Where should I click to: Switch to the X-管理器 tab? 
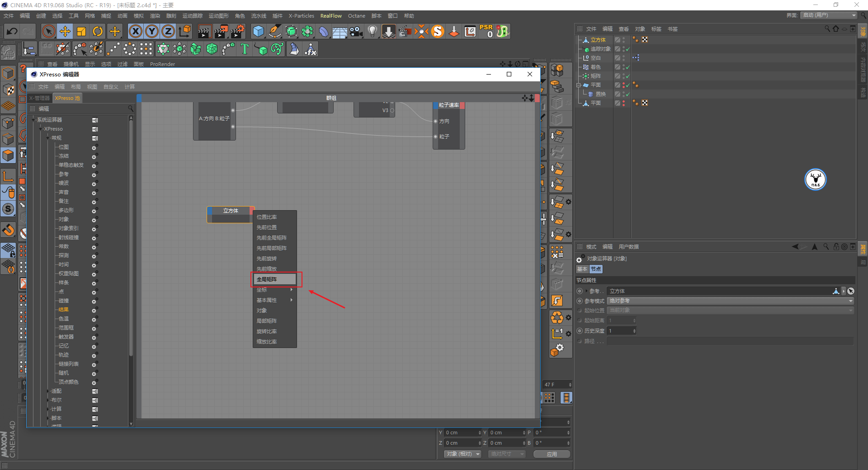[39, 98]
